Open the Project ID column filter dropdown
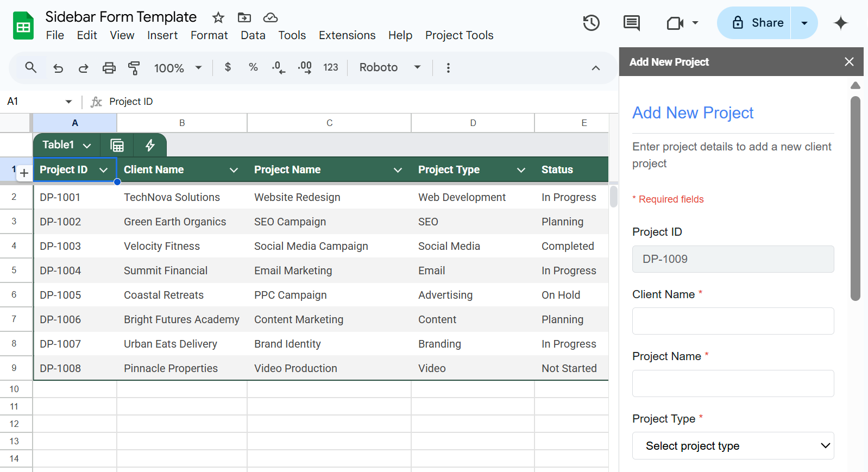 click(103, 170)
